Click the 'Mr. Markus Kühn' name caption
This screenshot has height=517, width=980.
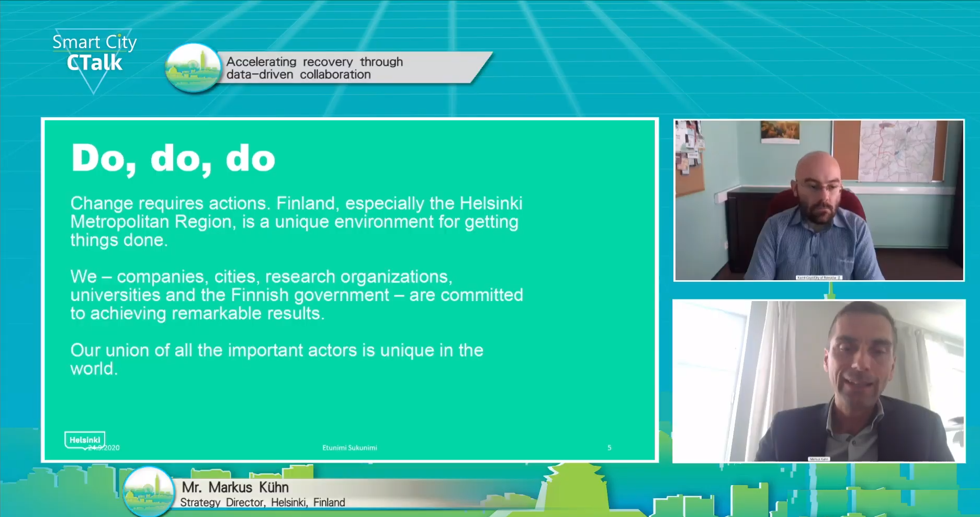tap(235, 487)
